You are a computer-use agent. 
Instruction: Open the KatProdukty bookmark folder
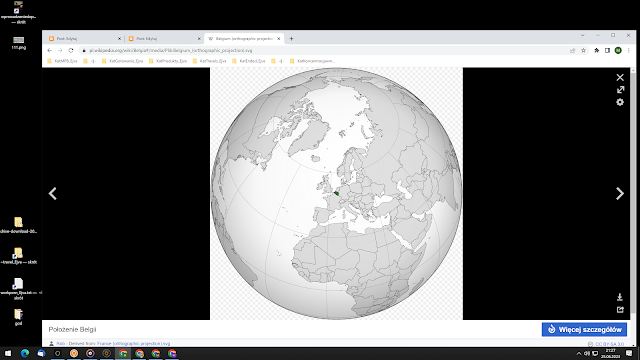click(x=168, y=61)
